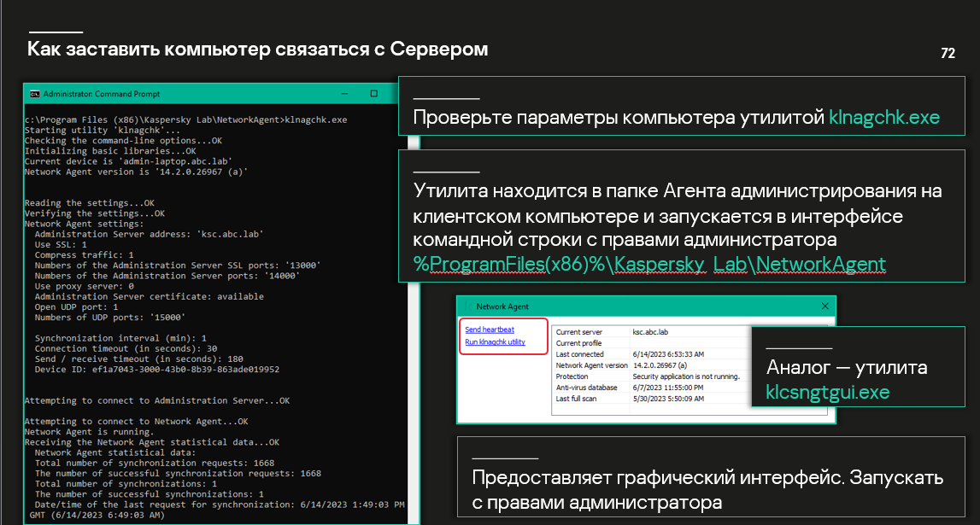The height and width of the screenshot is (525, 980).
Task: Select the UDP ports '15000' line
Action: (109, 317)
